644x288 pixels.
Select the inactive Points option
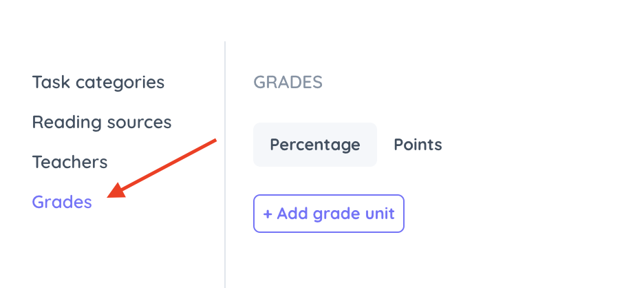pos(418,145)
